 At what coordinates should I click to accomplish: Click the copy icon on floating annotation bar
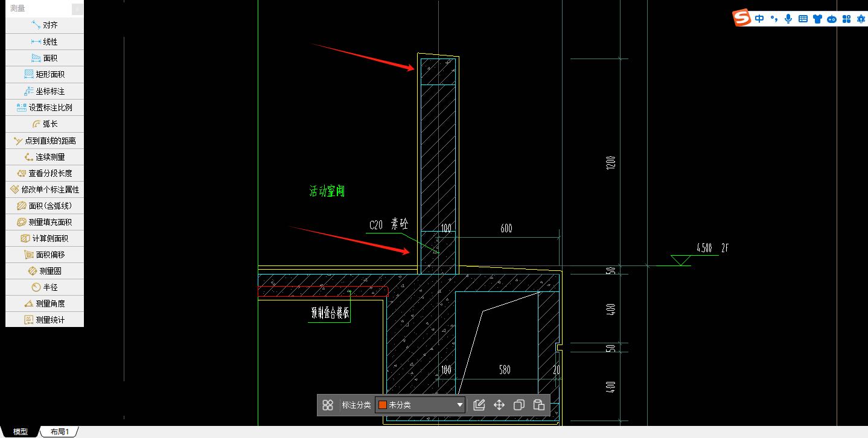click(x=519, y=405)
